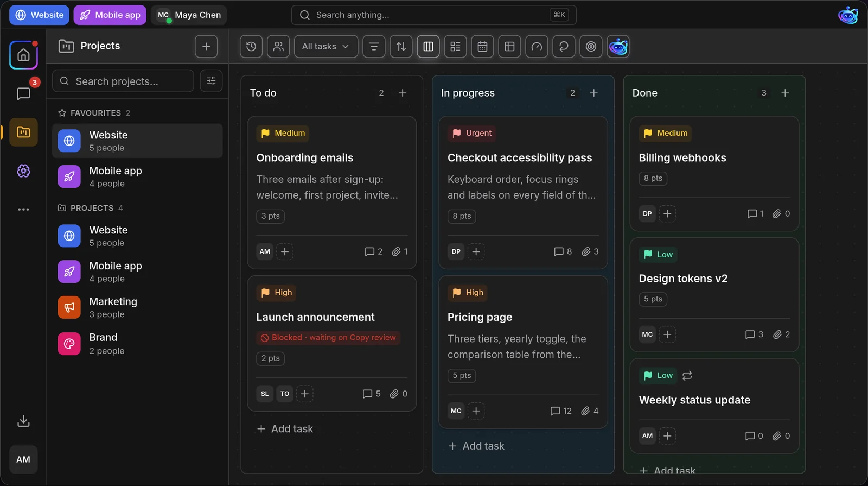The width and height of the screenshot is (868, 486).
Task: Open the chat messages icon with 3 badge
Action: [x=23, y=93]
